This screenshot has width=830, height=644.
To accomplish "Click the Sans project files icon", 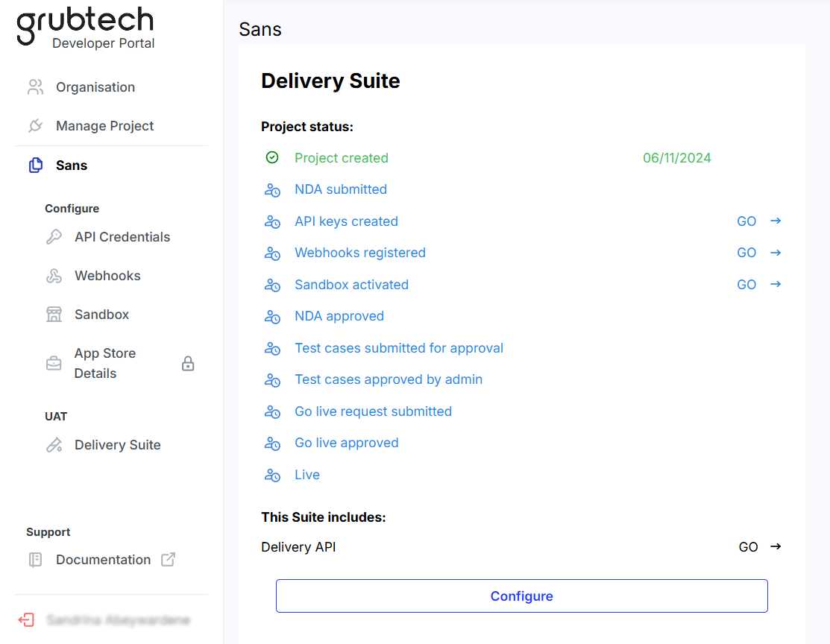I will click(x=36, y=165).
